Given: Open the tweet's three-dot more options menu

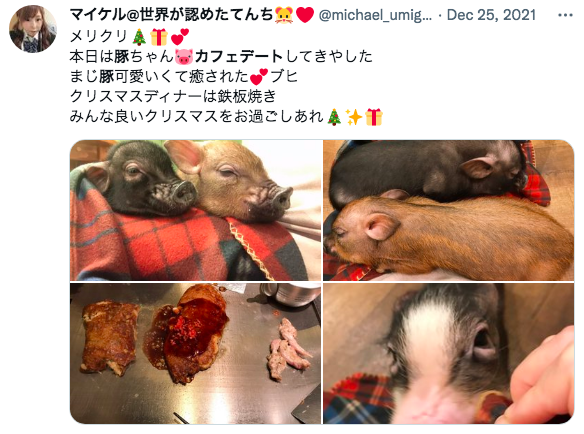Looking at the screenshot, I should [565, 15].
